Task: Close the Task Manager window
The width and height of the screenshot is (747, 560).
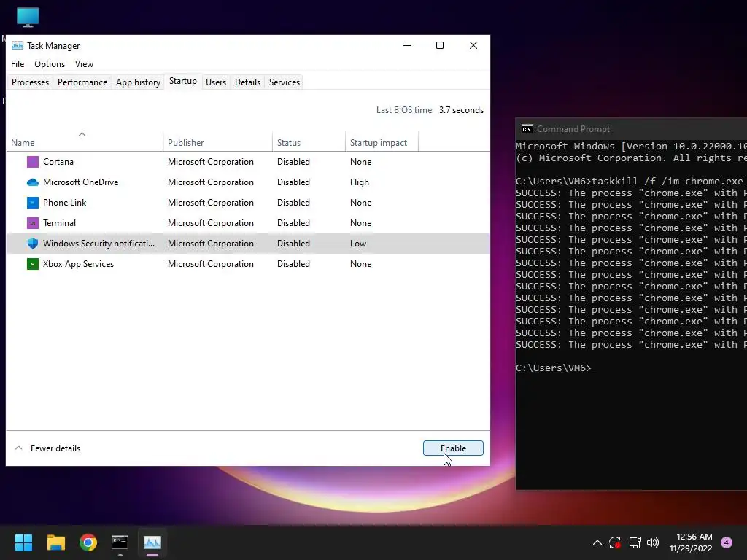Action: coord(473,46)
